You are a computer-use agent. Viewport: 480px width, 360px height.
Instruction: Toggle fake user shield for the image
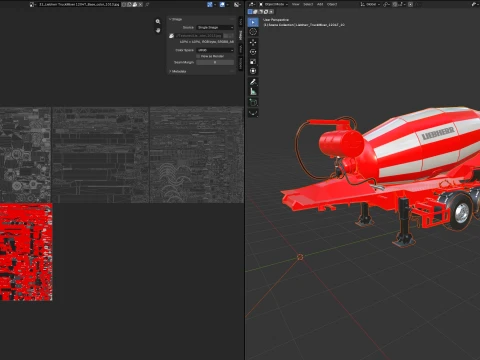124,4
